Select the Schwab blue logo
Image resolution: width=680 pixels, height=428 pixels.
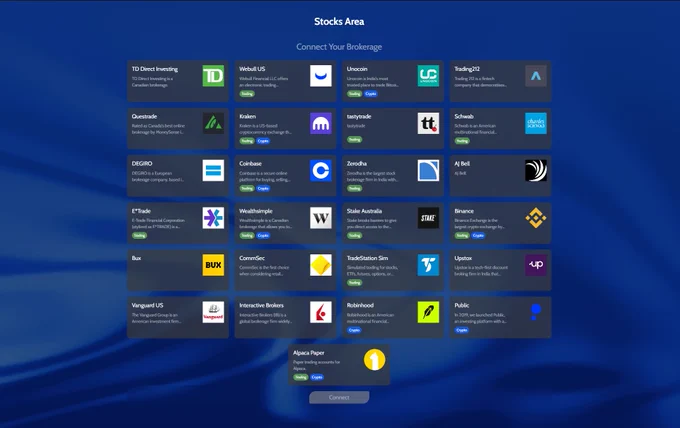click(536, 123)
